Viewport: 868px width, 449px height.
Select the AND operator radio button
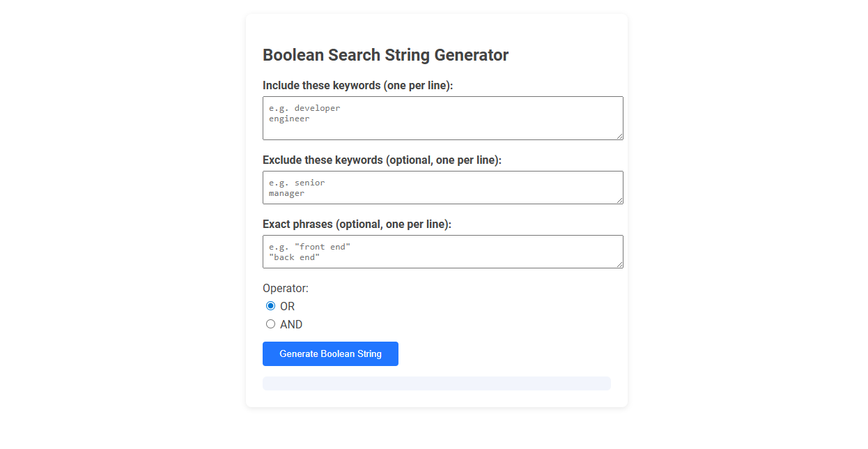(x=270, y=324)
